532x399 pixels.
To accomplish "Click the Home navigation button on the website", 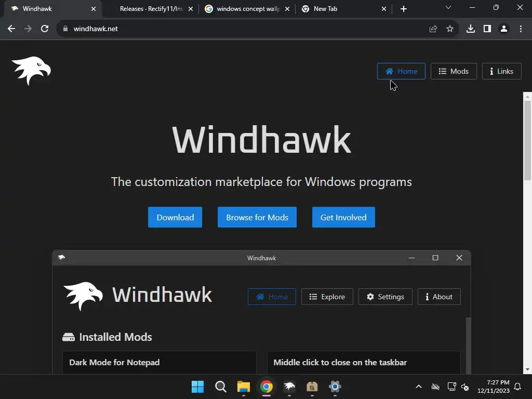I will (x=401, y=71).
